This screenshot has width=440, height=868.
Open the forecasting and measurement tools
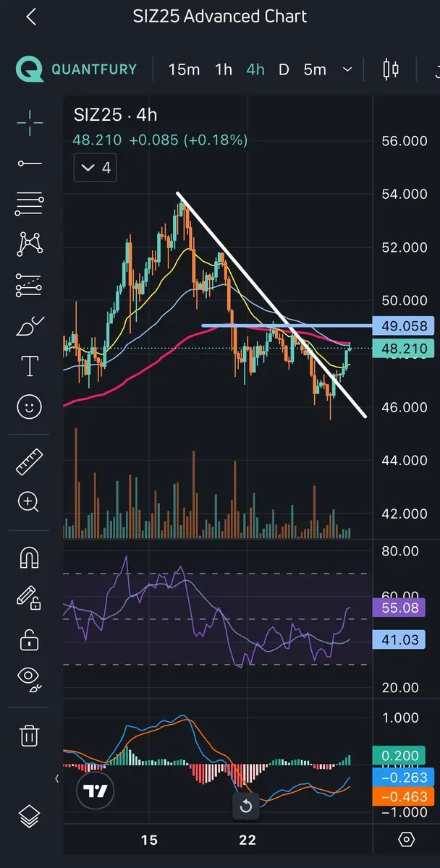click(30, 286)
